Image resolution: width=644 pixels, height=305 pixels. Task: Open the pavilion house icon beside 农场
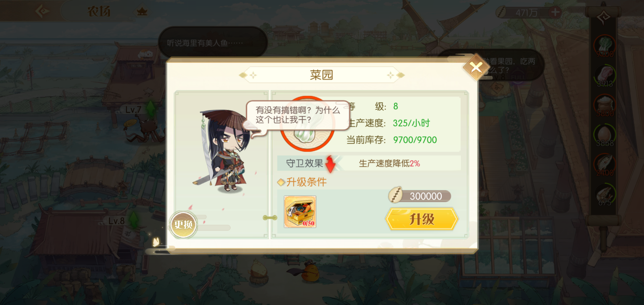[142, 11]
